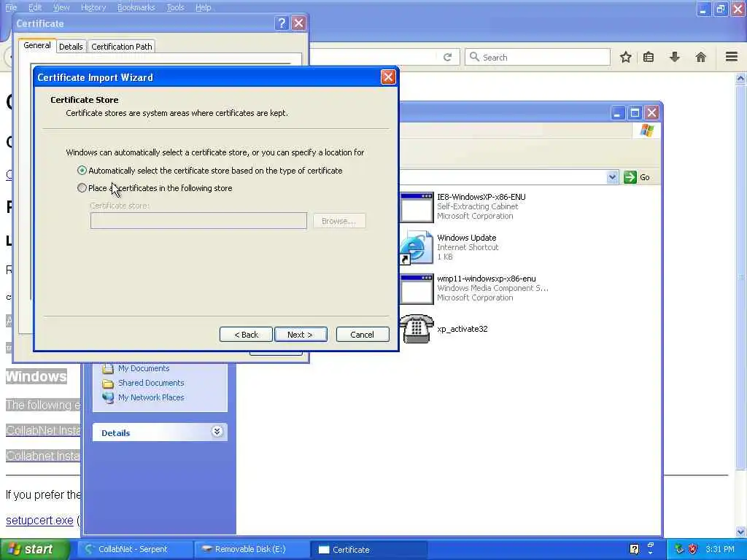Screen dimensions: 747x560
Task: Open Firefox Help menu
Action: click(x=204, y=7)
